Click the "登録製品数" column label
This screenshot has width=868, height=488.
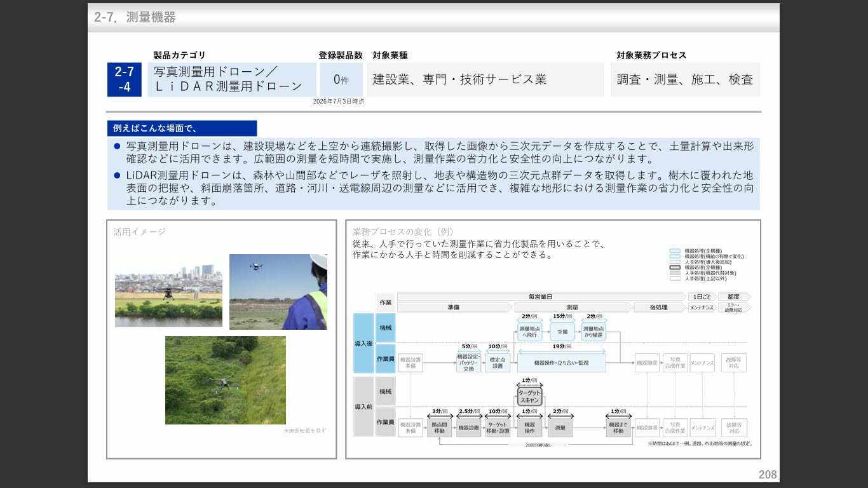(341, 55)
